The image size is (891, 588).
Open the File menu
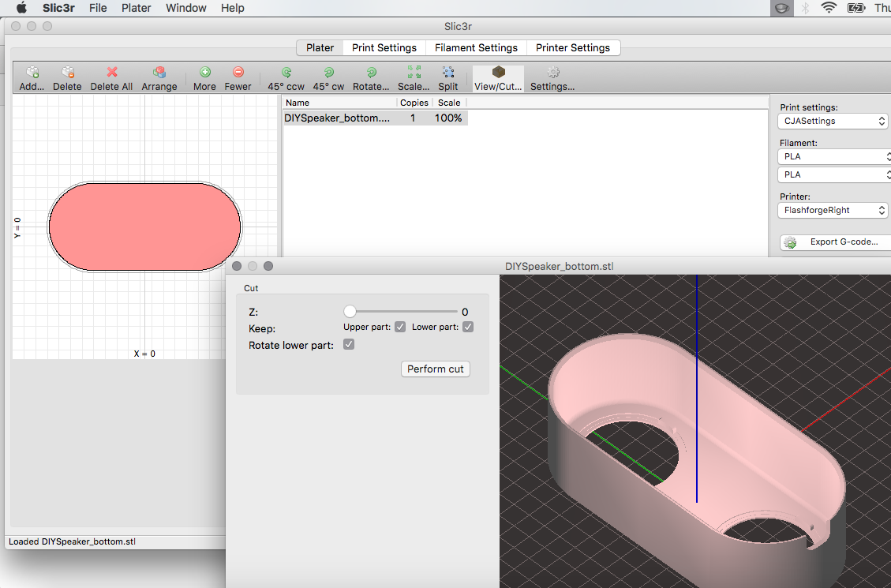coord(98,8)
